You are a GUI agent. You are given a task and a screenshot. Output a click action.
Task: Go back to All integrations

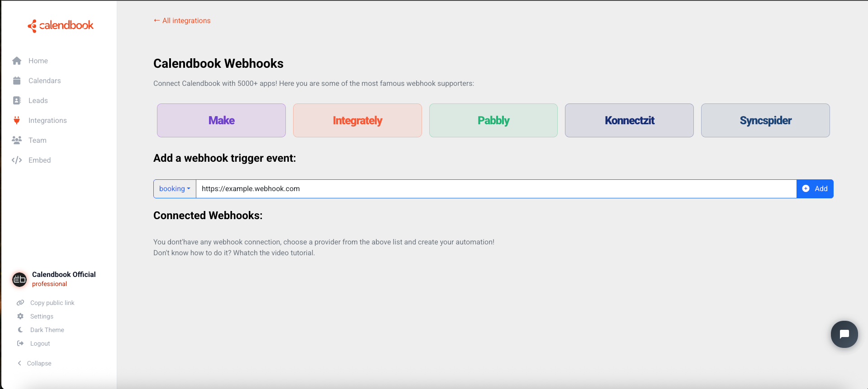pos(182,21)
